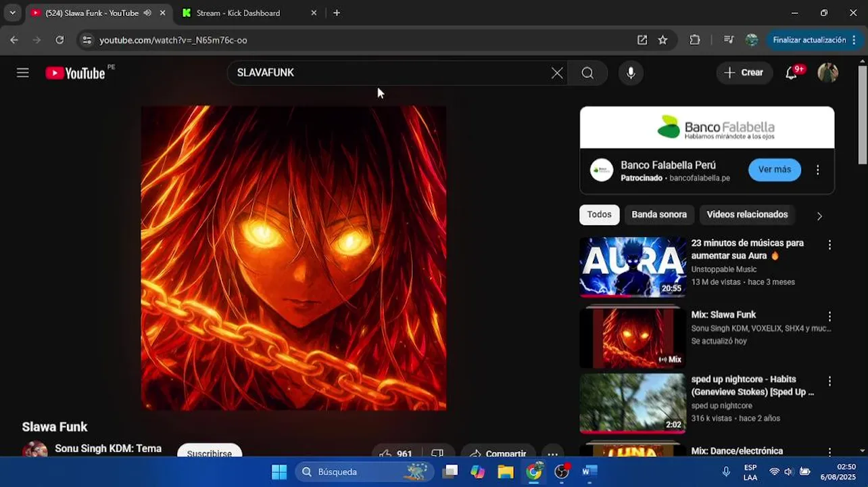Viewport: 868px width, 487px height.
Task: Open the notifications bell
Action: click(792, 73)
